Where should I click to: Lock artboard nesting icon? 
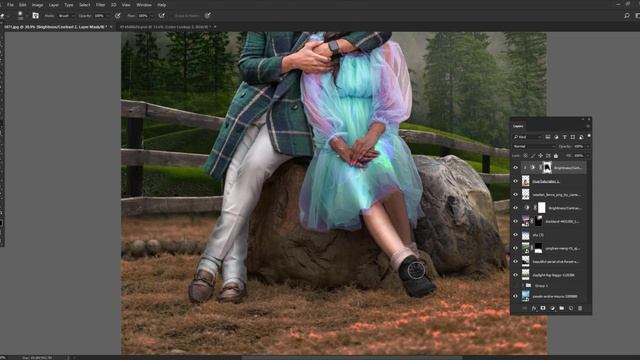point(548,156)
